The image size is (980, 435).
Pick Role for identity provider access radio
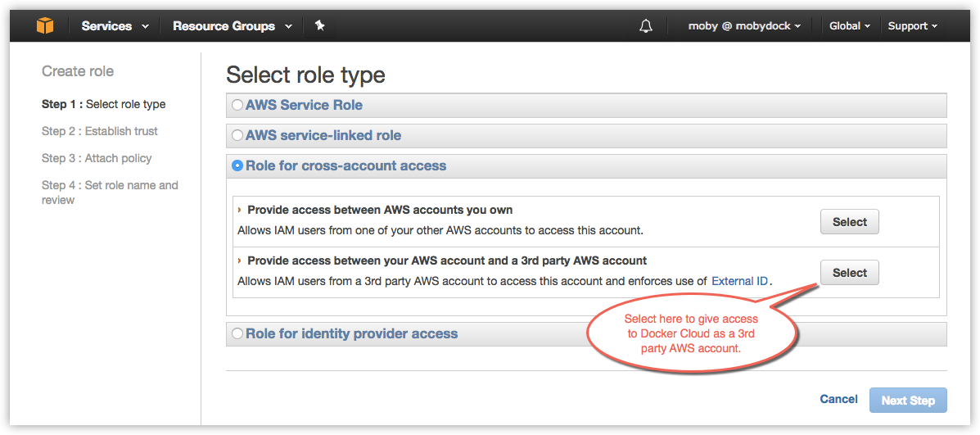[x=237, y=334]
